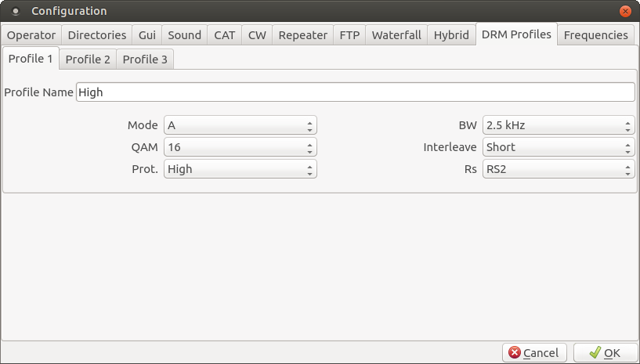Select the CAT tab
The height and width of the screenshot is (364, 640).
(225, 35)
